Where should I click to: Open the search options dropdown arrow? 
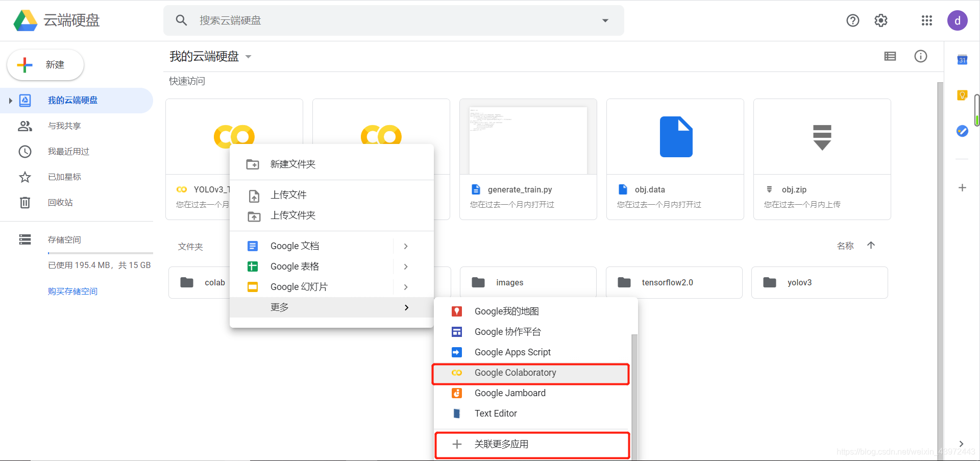coord(605,20)
